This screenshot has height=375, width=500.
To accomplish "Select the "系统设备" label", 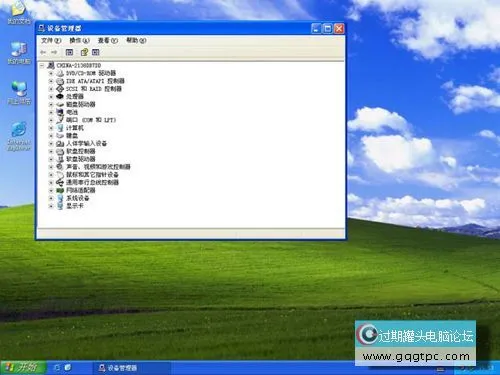I will [x=78, y=198].
